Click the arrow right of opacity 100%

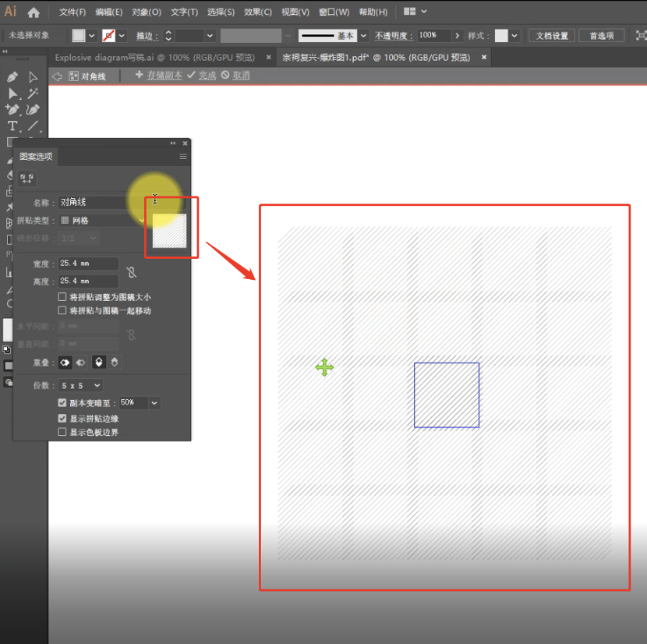457,36
